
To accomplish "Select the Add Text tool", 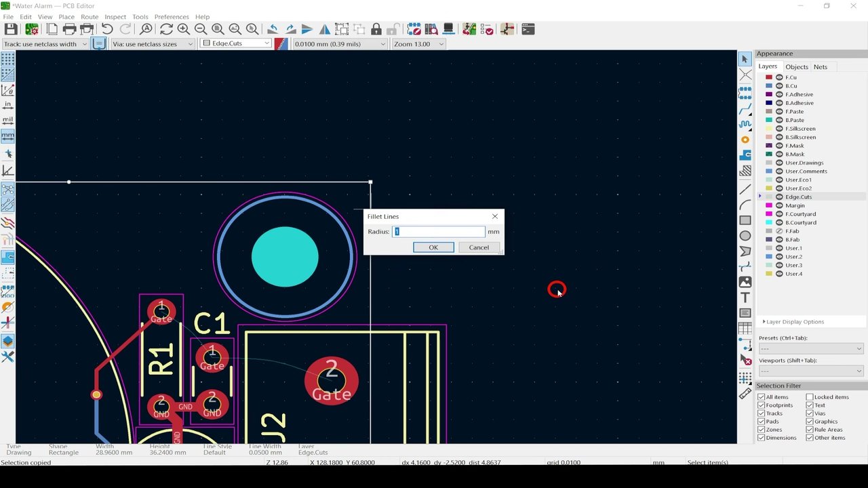I will coord(745,298).
